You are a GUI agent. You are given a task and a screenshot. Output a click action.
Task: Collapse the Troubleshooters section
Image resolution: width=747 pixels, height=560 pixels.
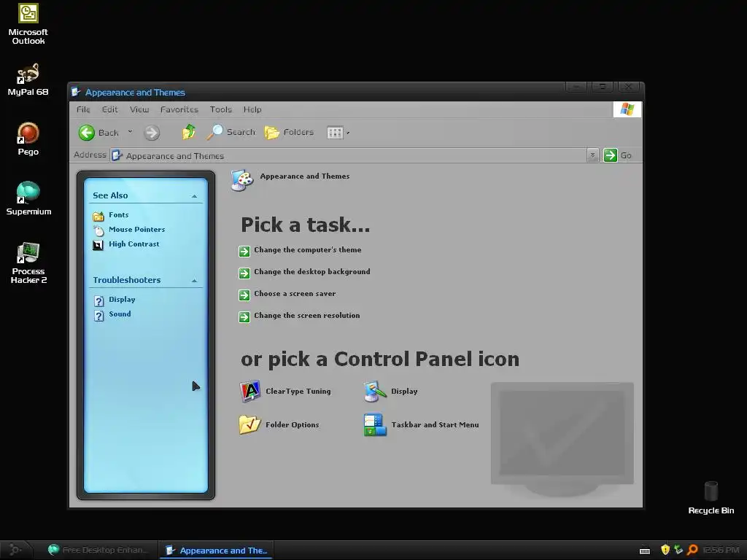(194, 281)
